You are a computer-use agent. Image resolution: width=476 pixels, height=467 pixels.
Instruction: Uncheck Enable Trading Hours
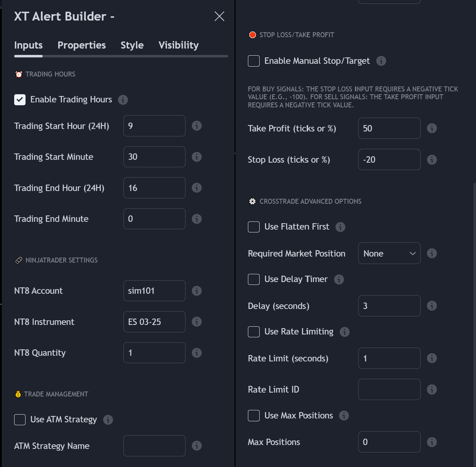tap(20, 100)
